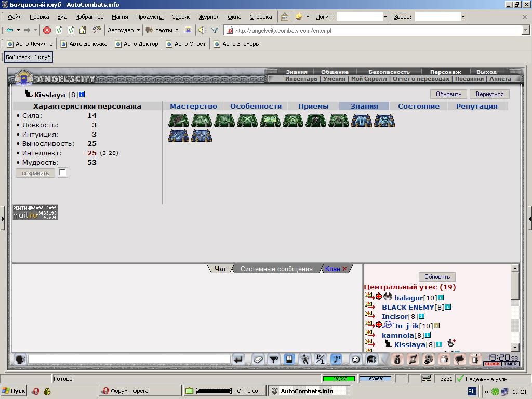This screenshot has height=399, width=532.
Task: Click the Форум - Opera taskbar item
Action: [139, 391]
